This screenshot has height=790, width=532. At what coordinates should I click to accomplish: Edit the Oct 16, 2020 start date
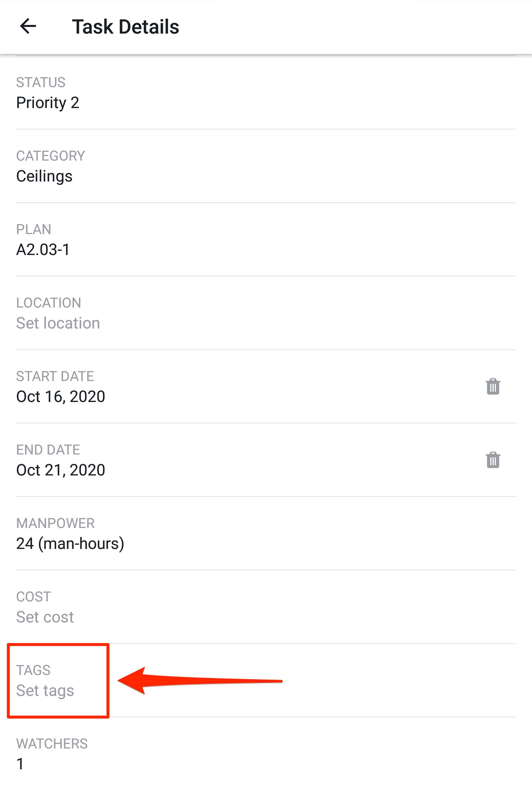[x=61, y=397]
